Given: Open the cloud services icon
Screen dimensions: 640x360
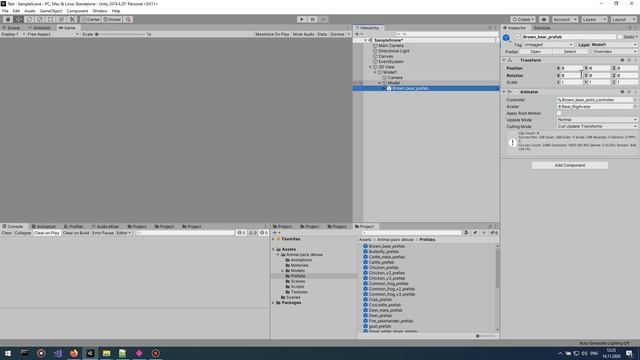Looking at the screenshot, I should (544, 19).
